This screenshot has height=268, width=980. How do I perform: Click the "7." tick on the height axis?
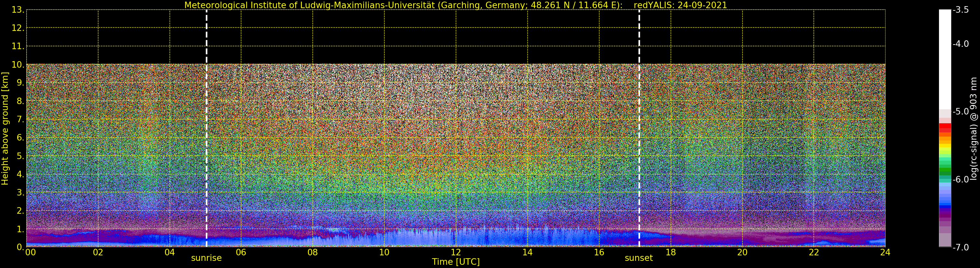21,119
